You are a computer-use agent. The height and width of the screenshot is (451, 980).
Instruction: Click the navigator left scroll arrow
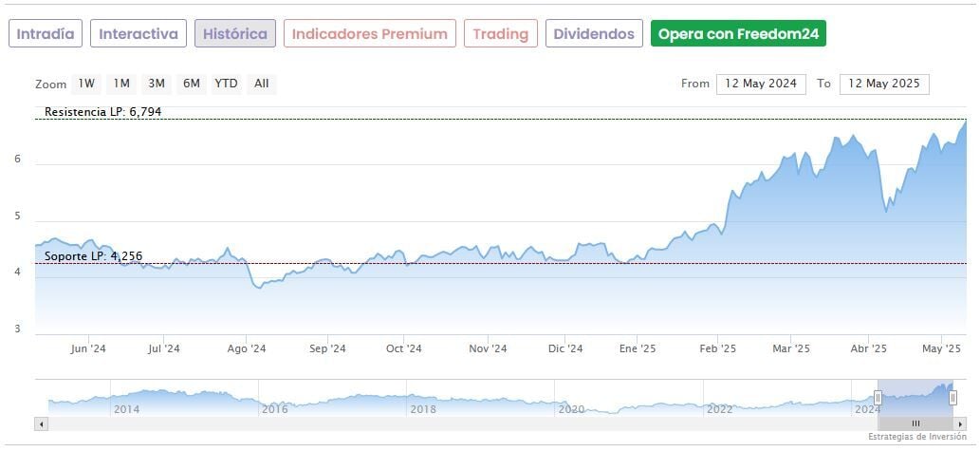pos(40,423)
